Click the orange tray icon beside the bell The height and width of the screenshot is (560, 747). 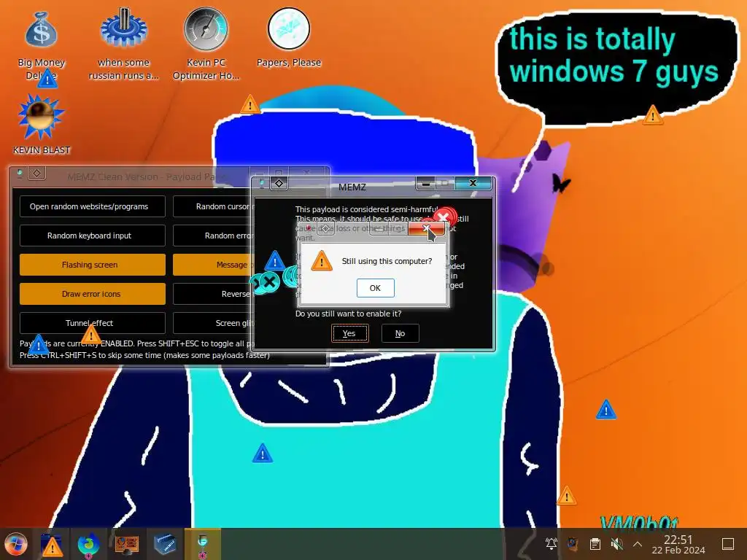(x=573, y=543)
